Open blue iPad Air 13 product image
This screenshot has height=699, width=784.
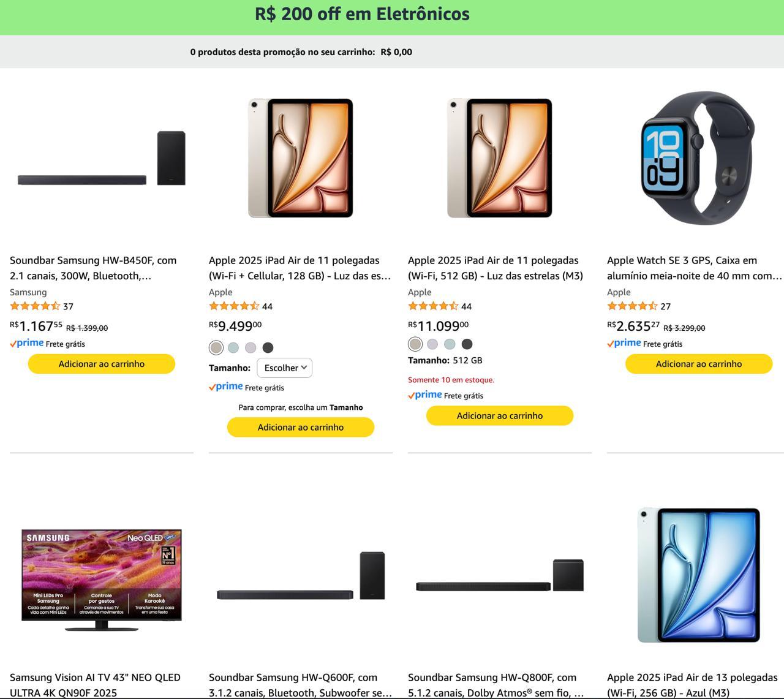[699, 575]
